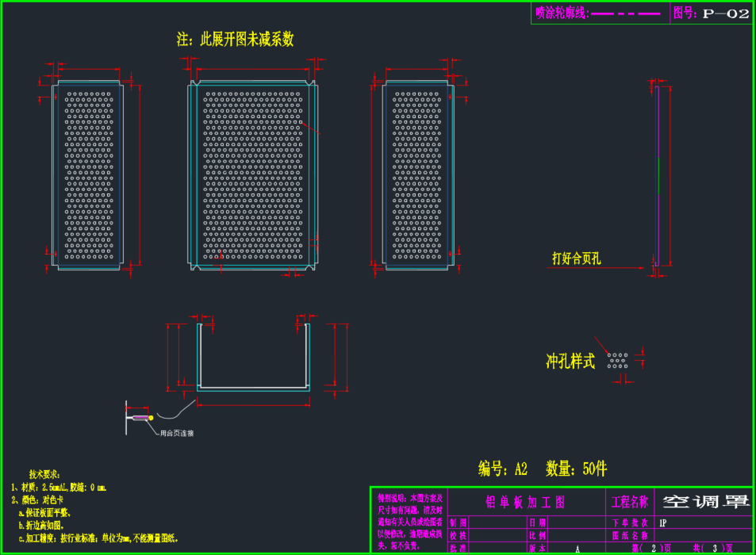Viewport: 756px width, 555px height.
Task: Select the large center perforated panel
Action: click(253, 175)
